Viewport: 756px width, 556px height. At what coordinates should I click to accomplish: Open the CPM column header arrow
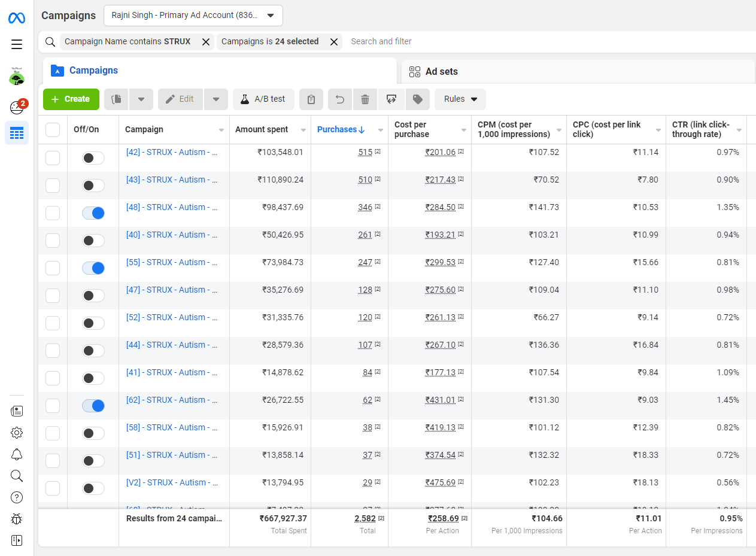click(558, 130)
